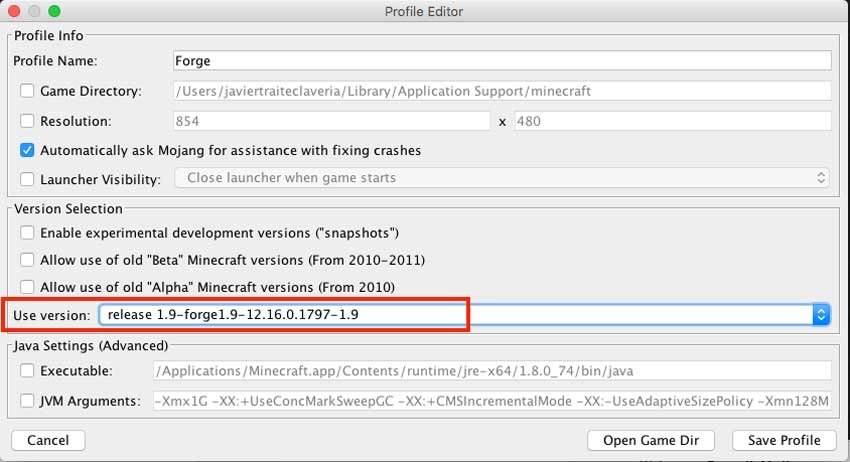Save the profile
The width and height of the screenshot is (850, 462).
click(783, 440)
